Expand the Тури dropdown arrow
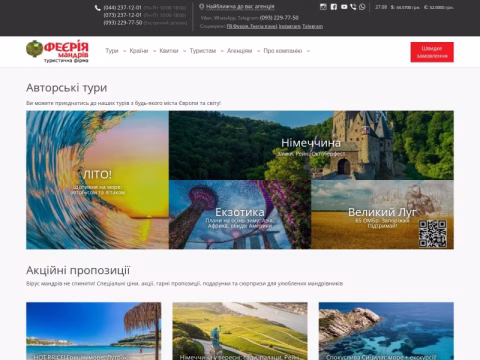This screenshot has width=480, height=360. (124, 51)
